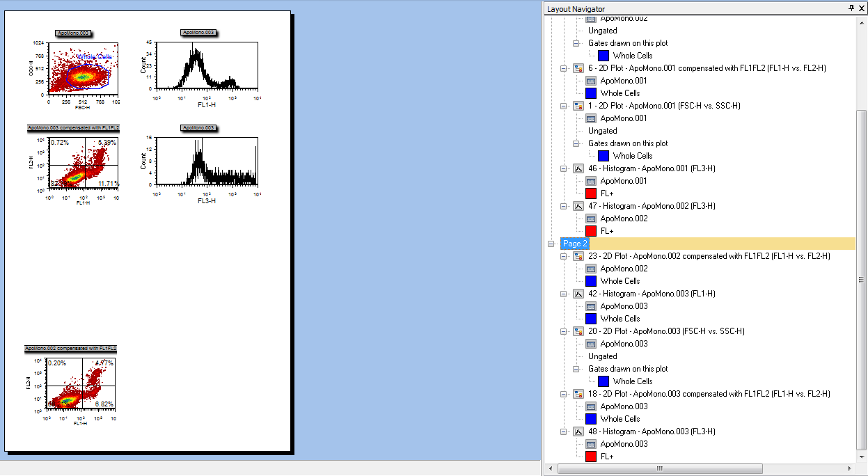Click the 11.71% quadrant value

[109, 184]
